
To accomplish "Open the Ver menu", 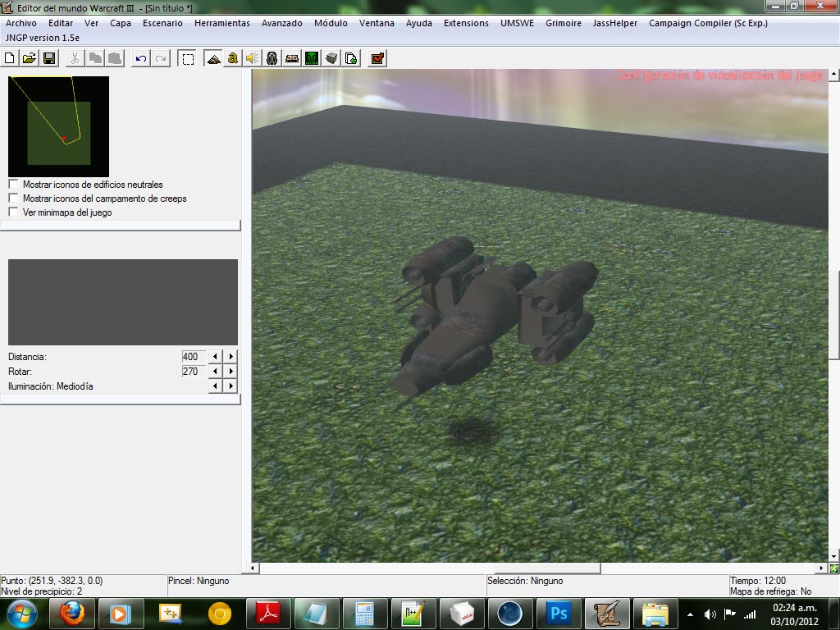I will [x=92, y=23].
